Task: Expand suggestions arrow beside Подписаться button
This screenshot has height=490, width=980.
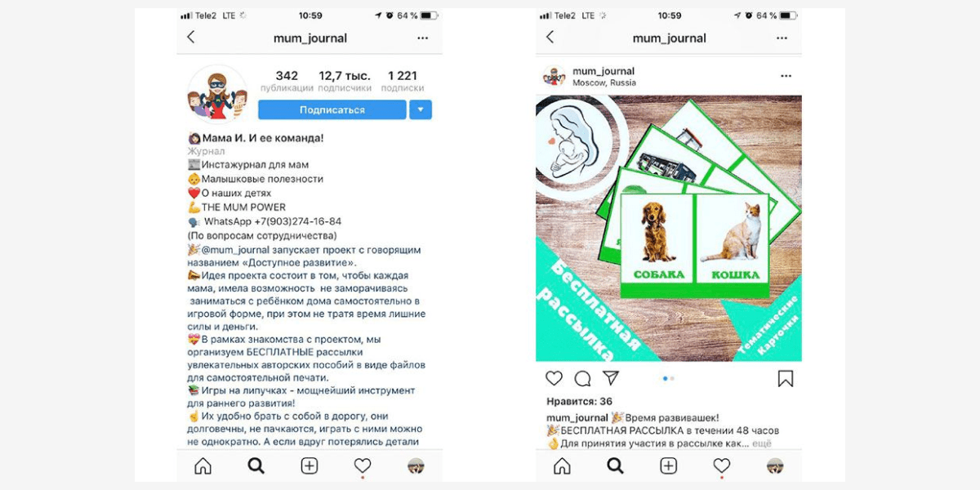Action: click(x=421, y=109)
